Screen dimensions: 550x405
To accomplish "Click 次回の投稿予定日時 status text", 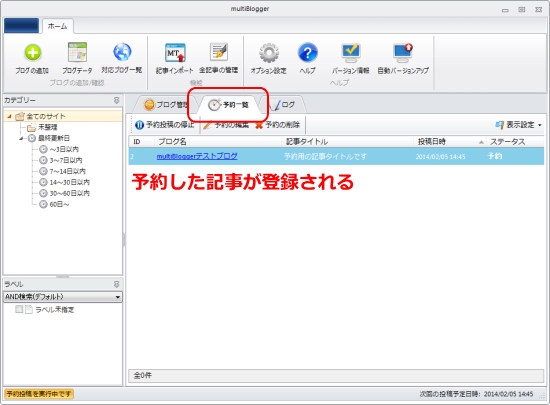I will tap(476, 394).
